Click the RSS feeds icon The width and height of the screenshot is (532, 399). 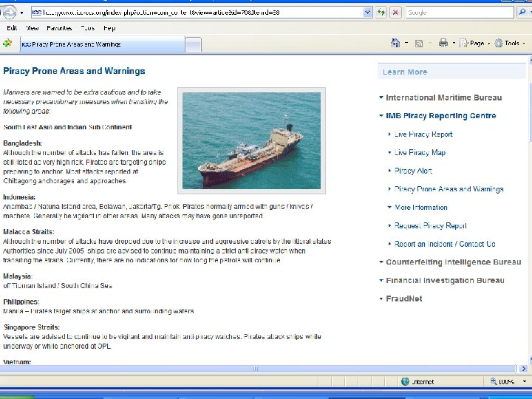[419, 44]
